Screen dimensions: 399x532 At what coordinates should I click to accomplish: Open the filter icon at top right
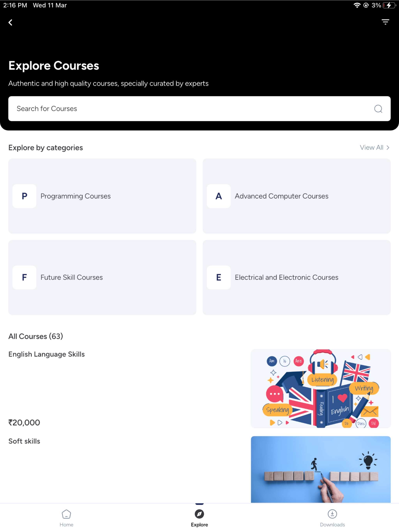click(385, 22)
